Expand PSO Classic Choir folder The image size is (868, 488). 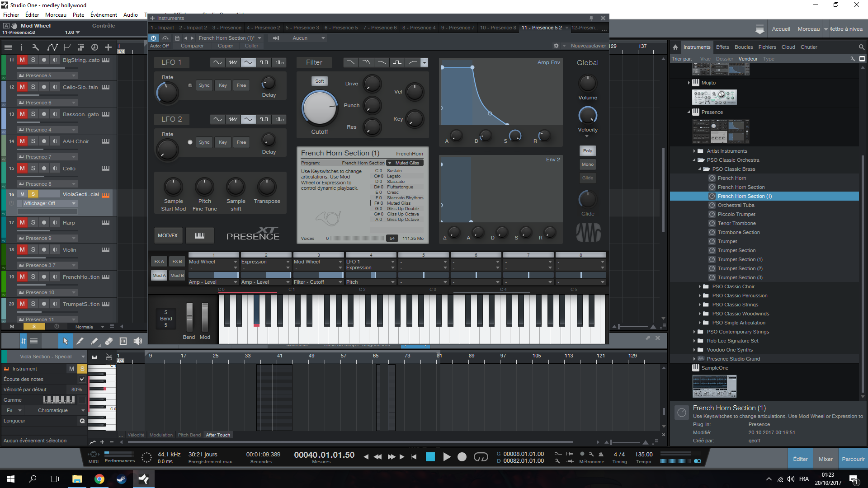click(700, 286)
